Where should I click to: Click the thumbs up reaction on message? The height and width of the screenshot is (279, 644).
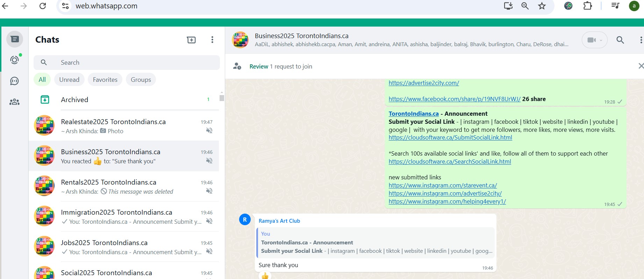(265, 276)
